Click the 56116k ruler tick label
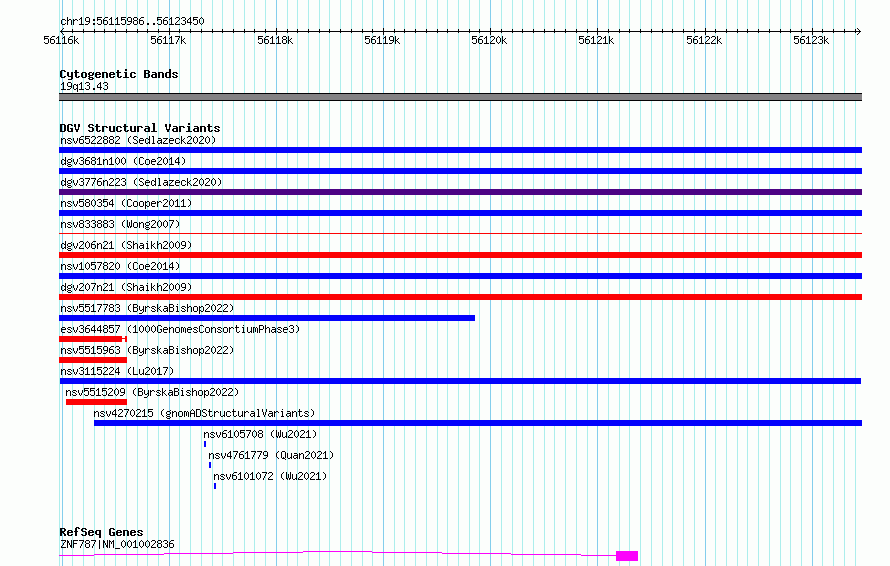890x566 pixels. pyautogui.click(x=61, y=40)
